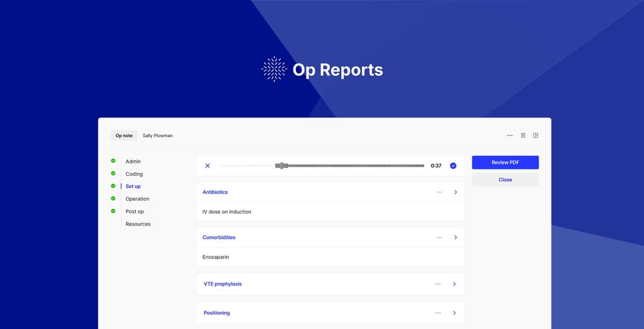Go to the Coding section
Image resolution: width=644 pixels, height=329 pixels.
point(134,174)
